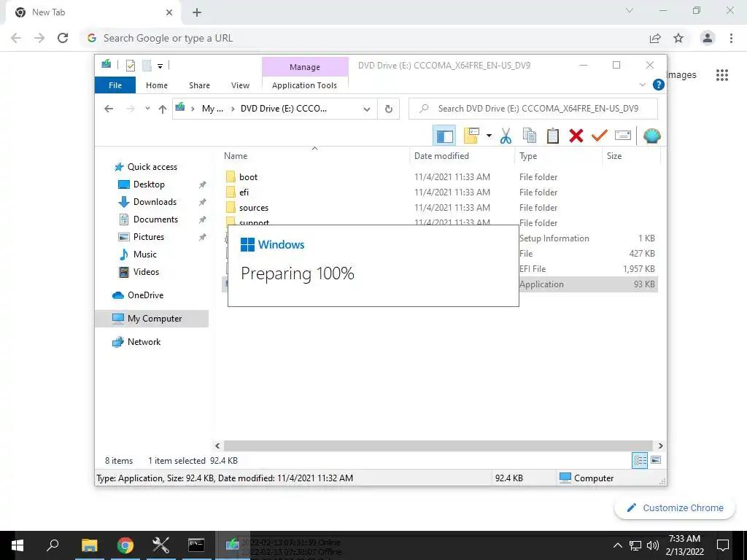Select OneDrive in navigation pane
The image size is (747, 560).
coord(145,295)
